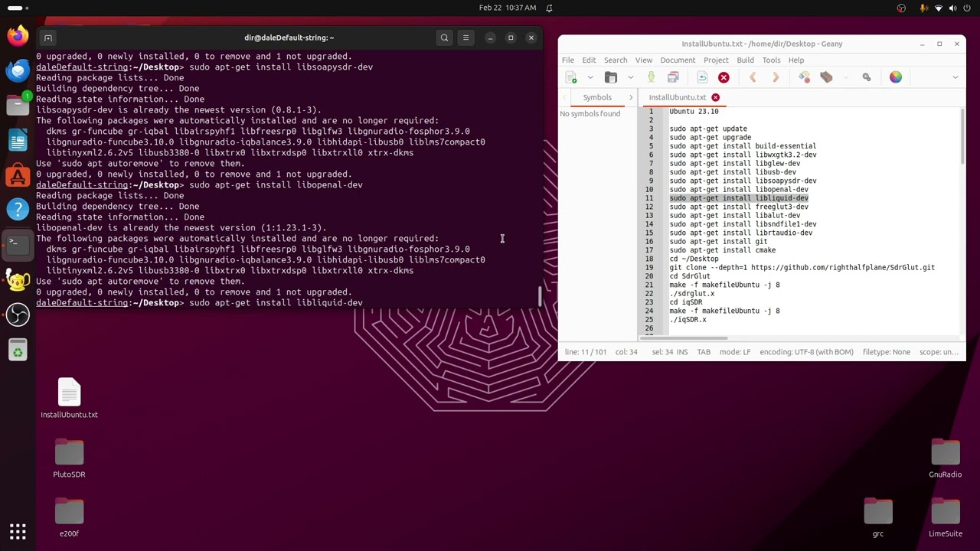Screen dimensions: 980x551
Task: Click the notification bell icon in top bar
Action: 549,8
